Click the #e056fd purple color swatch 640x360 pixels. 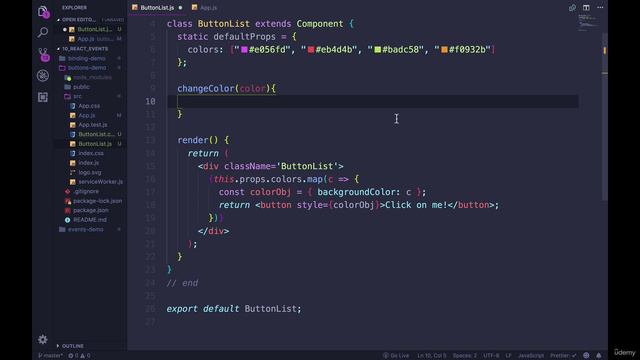click(x=244, y=50)
